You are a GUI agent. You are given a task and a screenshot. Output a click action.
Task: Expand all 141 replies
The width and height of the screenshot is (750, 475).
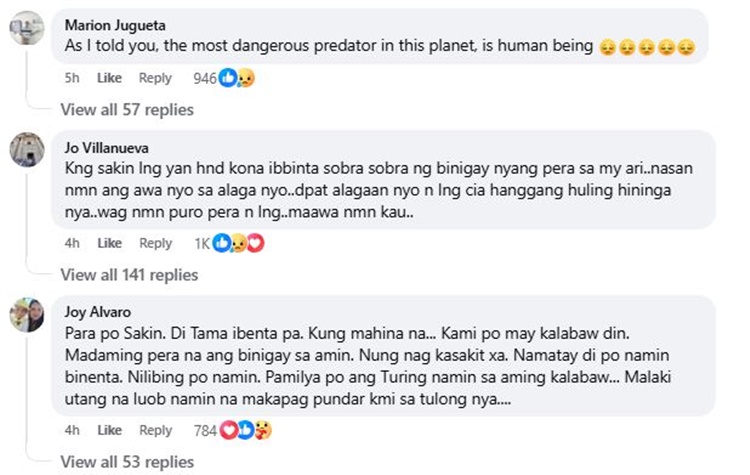pyautogui.click(x=129, y=274)
